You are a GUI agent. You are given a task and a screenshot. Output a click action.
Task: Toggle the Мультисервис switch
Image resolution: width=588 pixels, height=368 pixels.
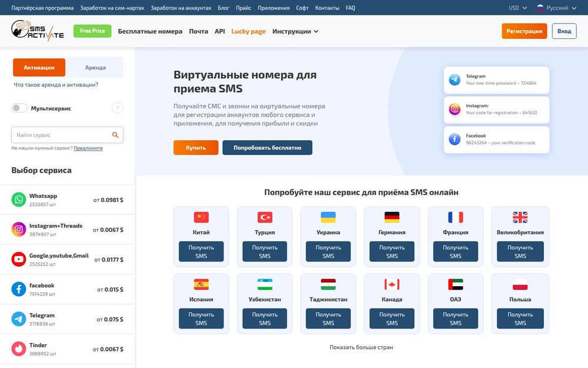[19, 108]
